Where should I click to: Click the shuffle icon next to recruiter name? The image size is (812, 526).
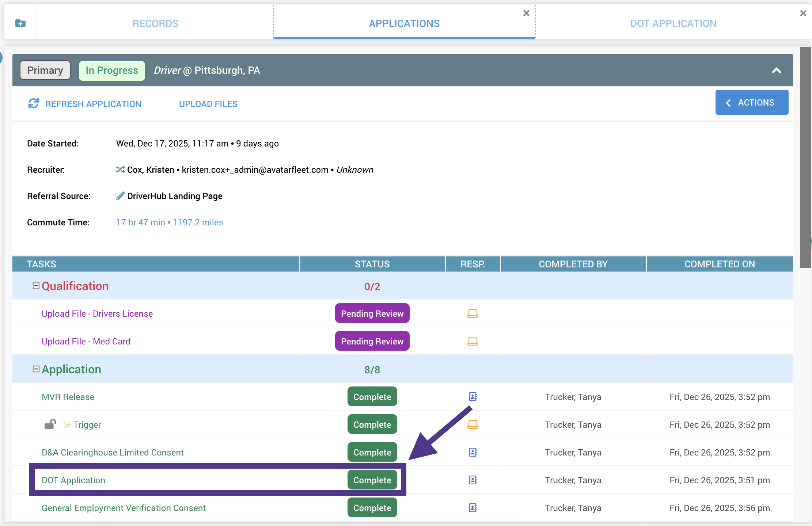coord(120,169)
